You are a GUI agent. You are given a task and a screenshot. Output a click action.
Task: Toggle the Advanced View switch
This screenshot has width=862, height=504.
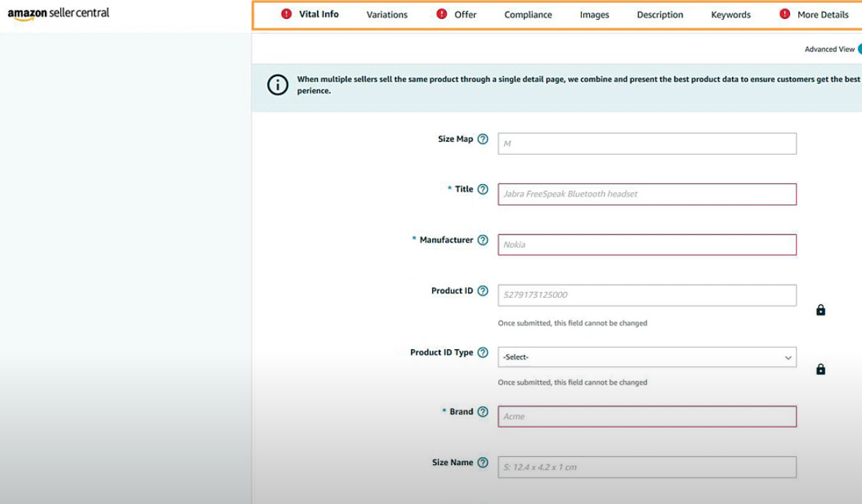[x=859, y=49]
